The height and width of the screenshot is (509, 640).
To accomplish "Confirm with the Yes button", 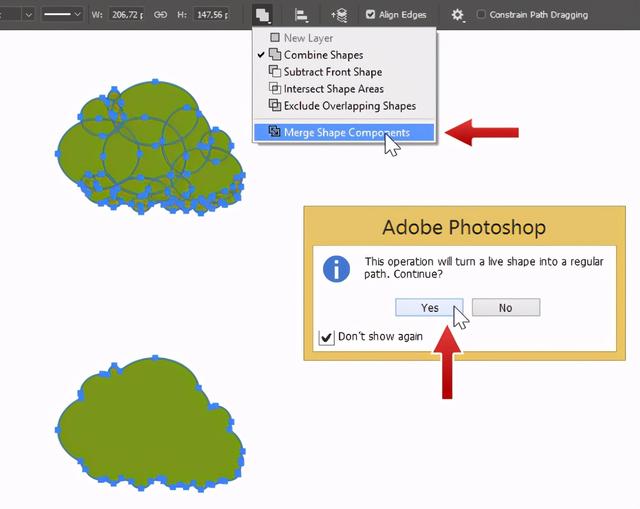I will tap(429, 308).
